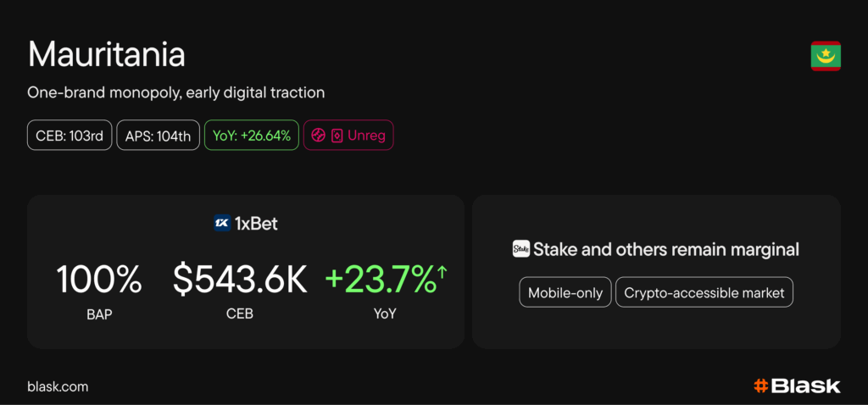868x405 pixels.
Task: Select the Crypto-accessible market tag
Action: pyautogui.click(x=704, y=292)
